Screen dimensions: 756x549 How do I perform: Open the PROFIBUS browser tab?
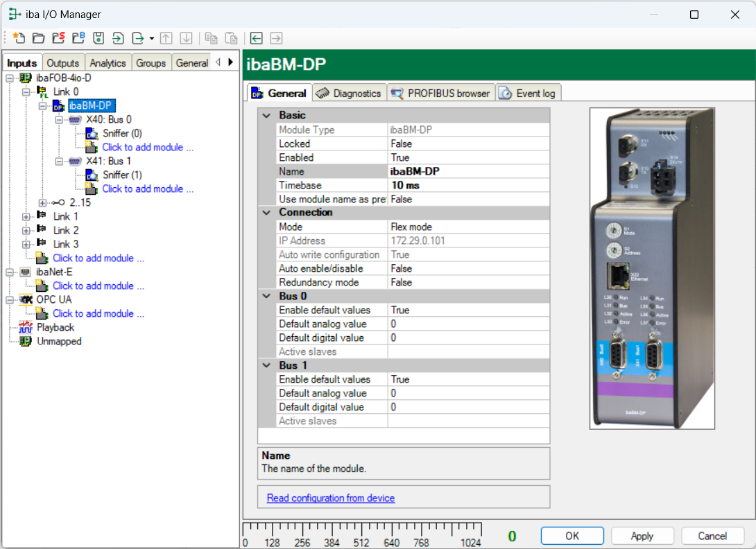[440, 93]
